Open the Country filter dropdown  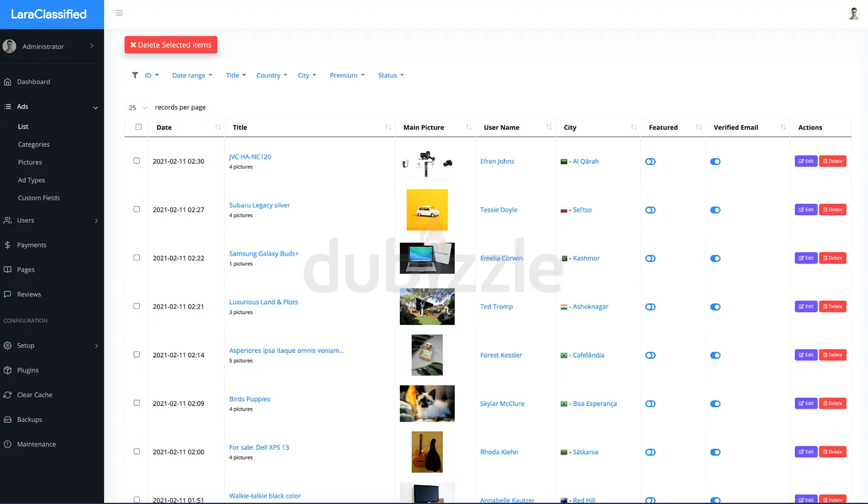click(x=271, y=76)
